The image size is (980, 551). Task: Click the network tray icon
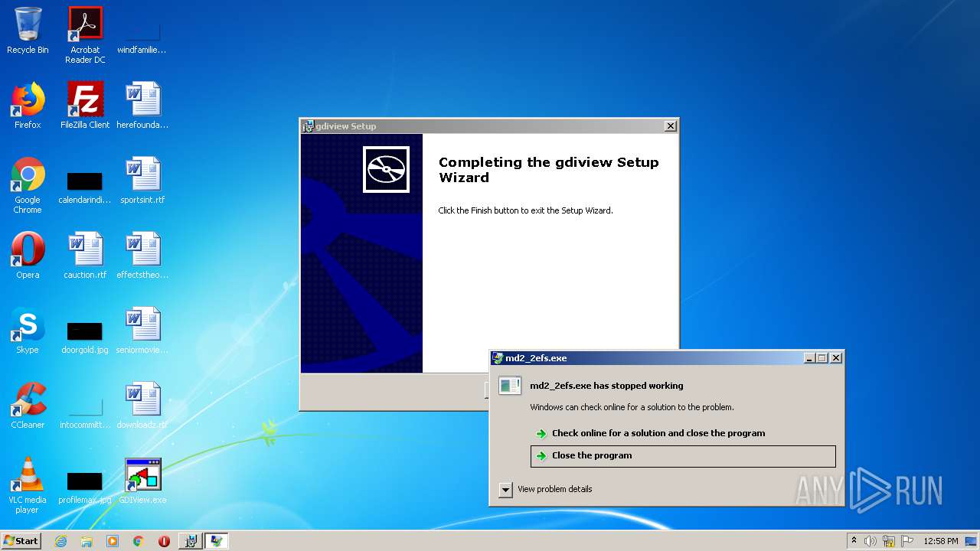click(889, 541)
